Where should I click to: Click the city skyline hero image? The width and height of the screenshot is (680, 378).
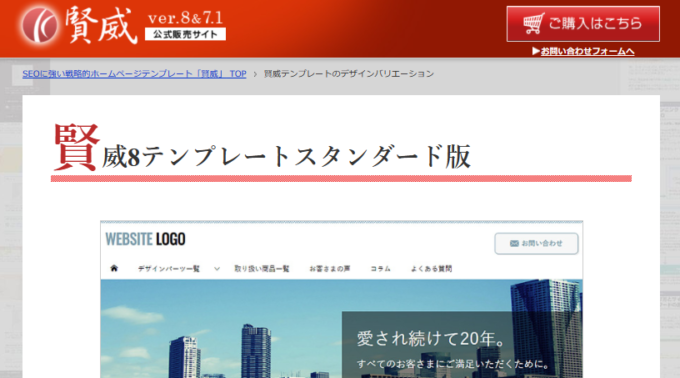[341, 329]
